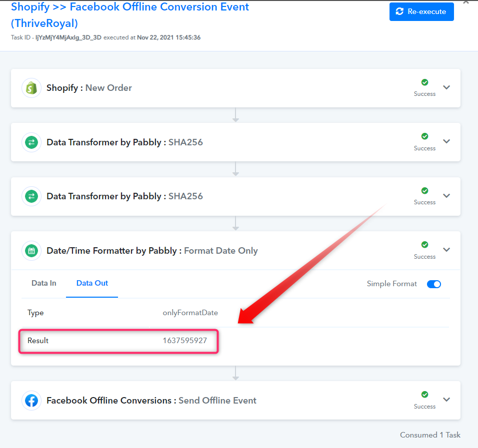Viewport: 478px width, 448px height.
Task: Open the Shopify Facebook Offline Conversion Event title
Action: click(130, 15)
